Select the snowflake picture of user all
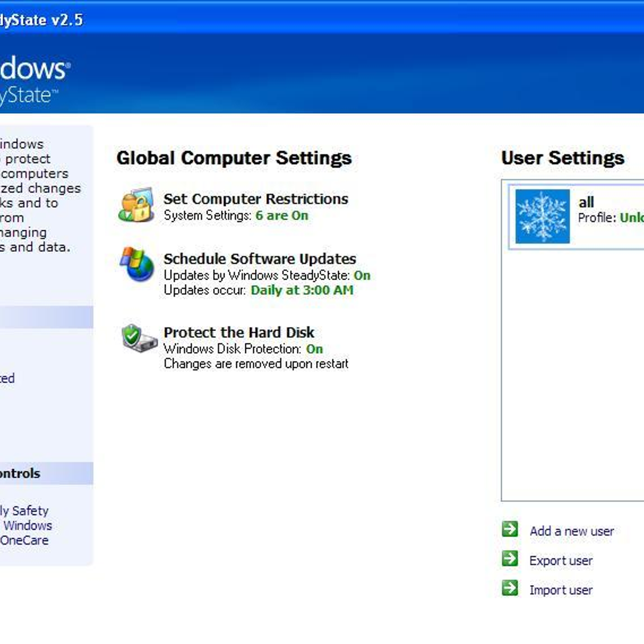This screenshot has height=644, width=644. tap(542, 216)
